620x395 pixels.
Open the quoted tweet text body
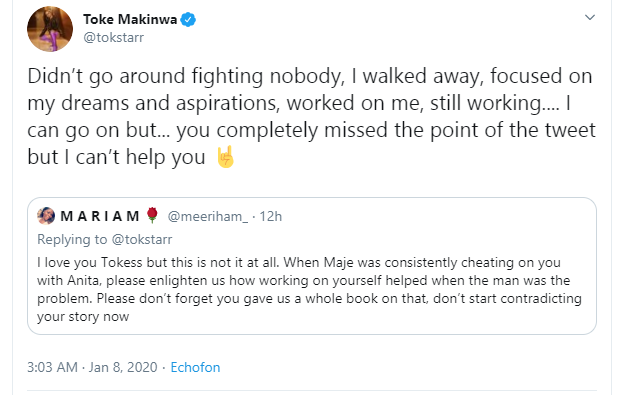tap(309, 289)
